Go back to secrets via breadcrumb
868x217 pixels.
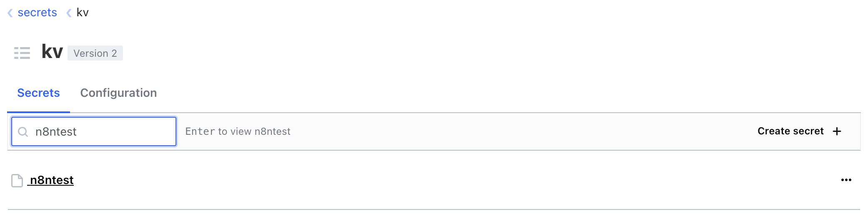click(37, 13)
